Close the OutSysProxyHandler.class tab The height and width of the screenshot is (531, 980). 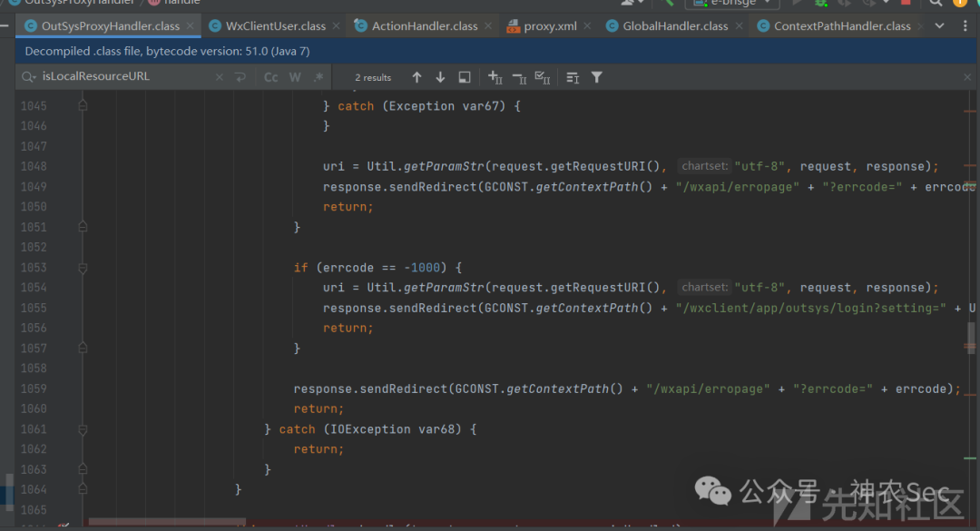[190, 26]
